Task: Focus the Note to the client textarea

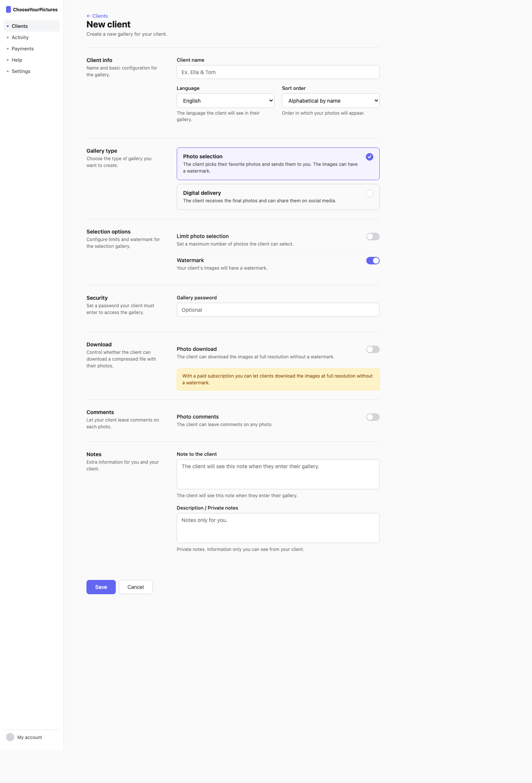Action: coord(278,474)
